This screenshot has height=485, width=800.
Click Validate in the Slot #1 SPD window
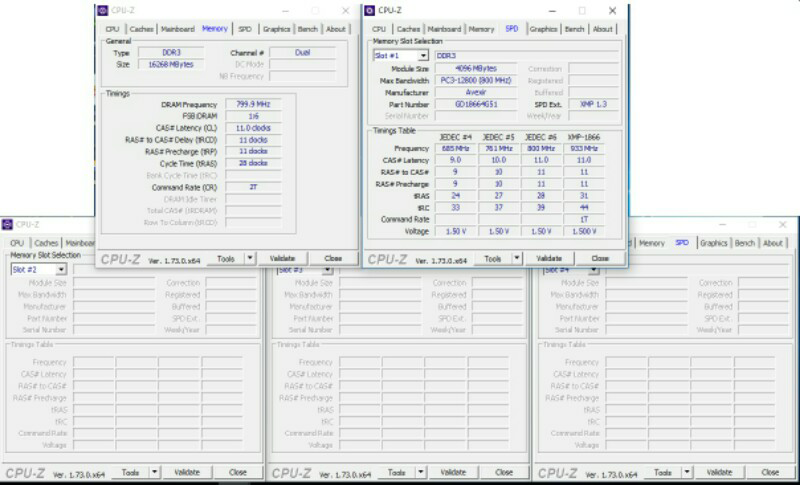point(549,259)
